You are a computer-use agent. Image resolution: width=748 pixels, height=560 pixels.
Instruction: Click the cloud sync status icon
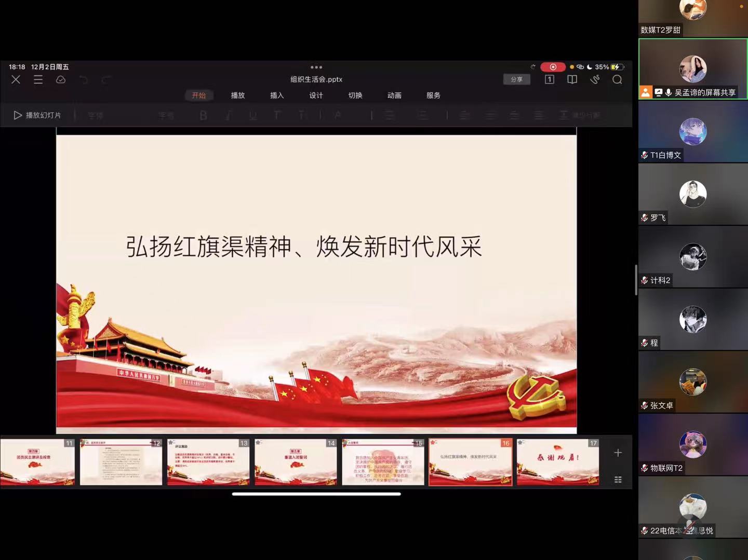click(61, 79)
